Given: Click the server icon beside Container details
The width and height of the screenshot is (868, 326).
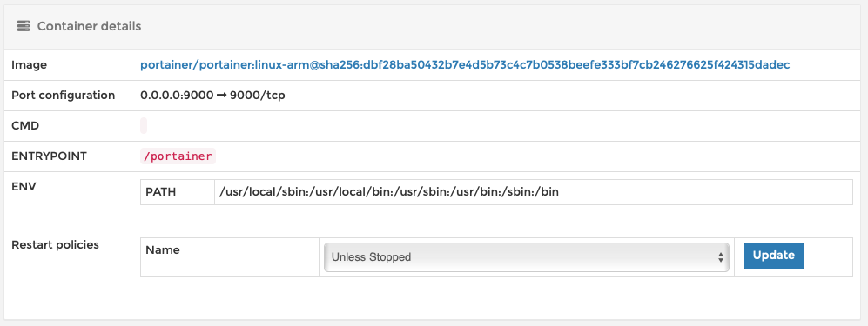Looking at the screenshot, I should [23, 26].
